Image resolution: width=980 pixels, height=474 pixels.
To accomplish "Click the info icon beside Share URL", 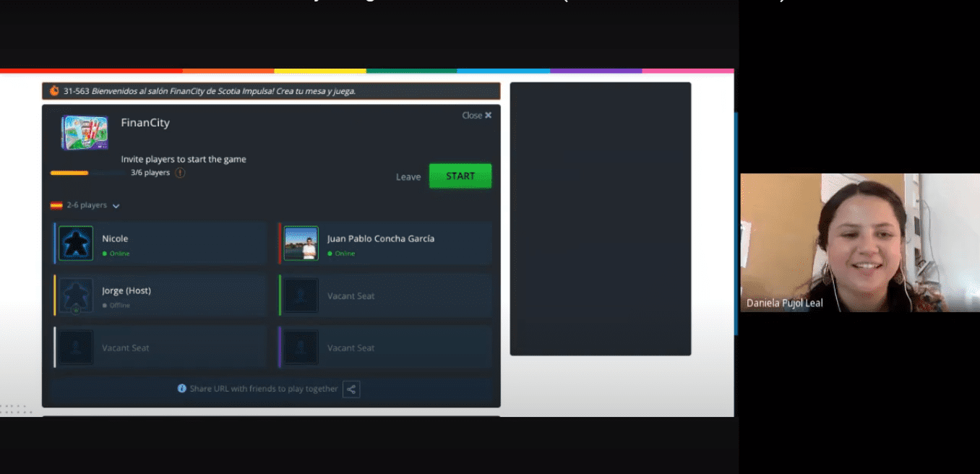I will pyautogui.click(x=182, y=389).
